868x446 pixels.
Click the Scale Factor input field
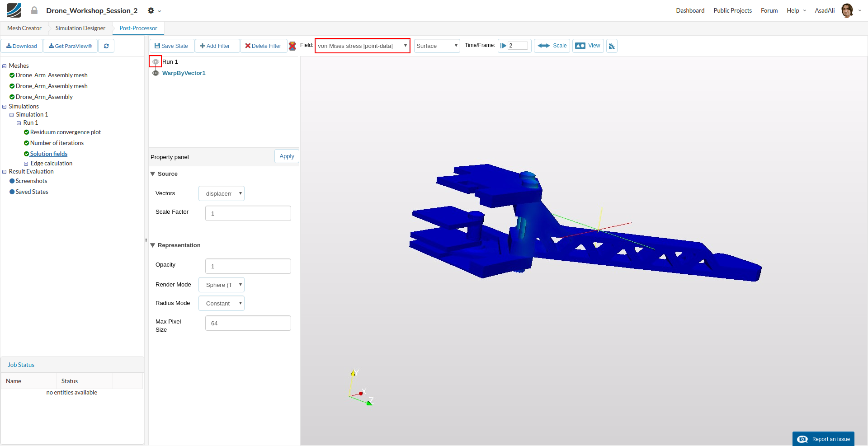point(248,214)
